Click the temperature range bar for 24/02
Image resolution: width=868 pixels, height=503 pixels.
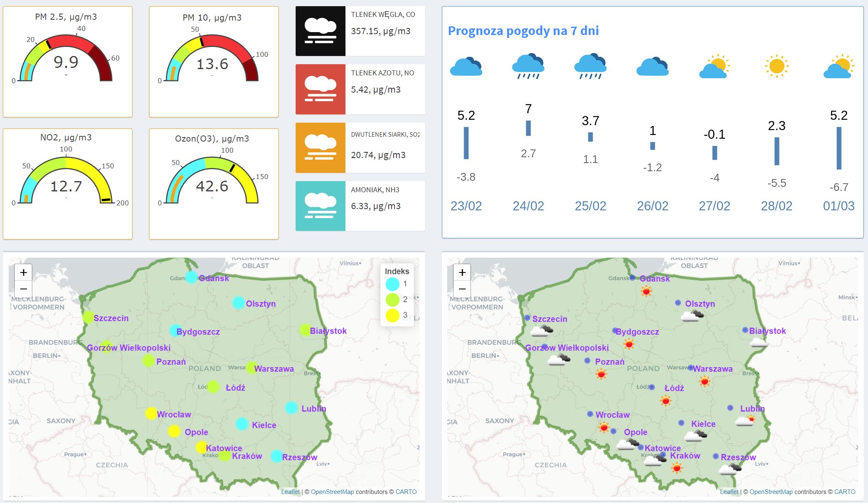(528, 128)
